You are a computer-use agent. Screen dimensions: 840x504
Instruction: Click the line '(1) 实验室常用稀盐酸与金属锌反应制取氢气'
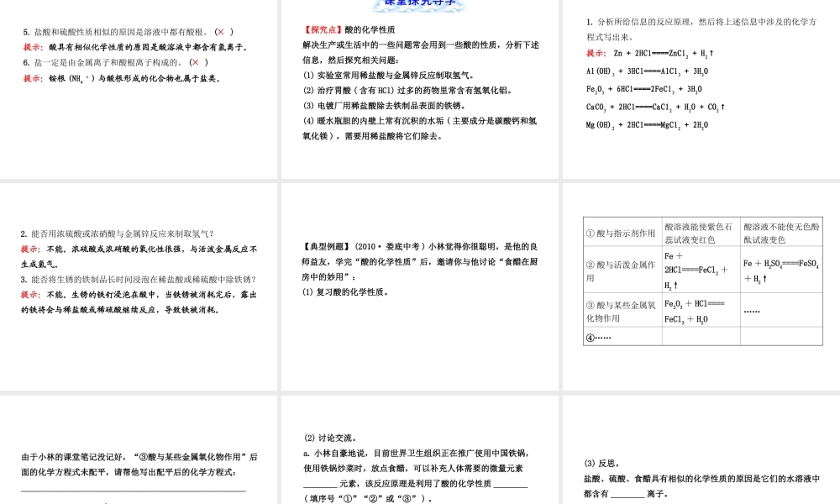pos(388,76)
